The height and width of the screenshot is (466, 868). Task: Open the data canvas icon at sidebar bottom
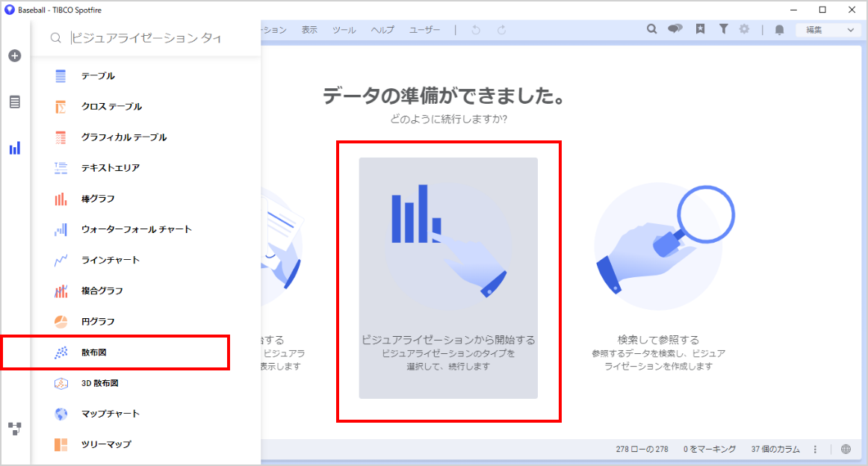tap(15, 429)
